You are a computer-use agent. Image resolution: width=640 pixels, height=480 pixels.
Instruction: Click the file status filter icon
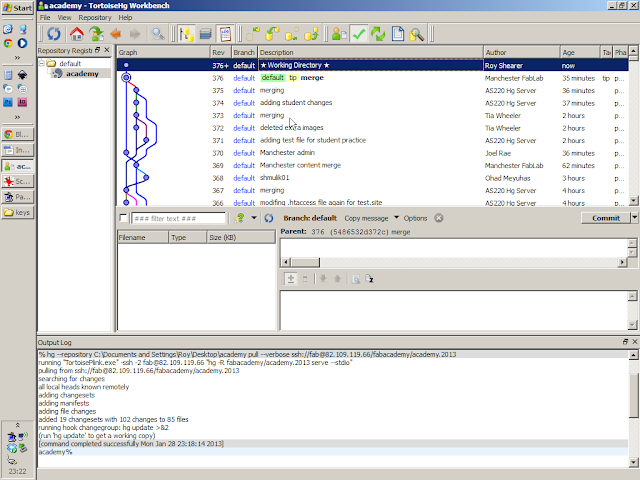coord(240,218)
